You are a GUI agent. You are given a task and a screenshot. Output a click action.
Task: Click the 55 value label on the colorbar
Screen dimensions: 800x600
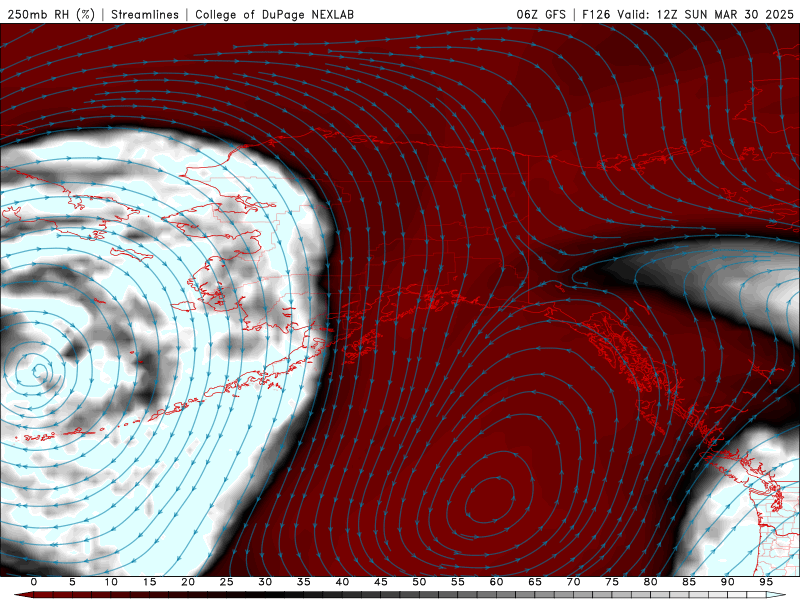[x=458, y=582]
